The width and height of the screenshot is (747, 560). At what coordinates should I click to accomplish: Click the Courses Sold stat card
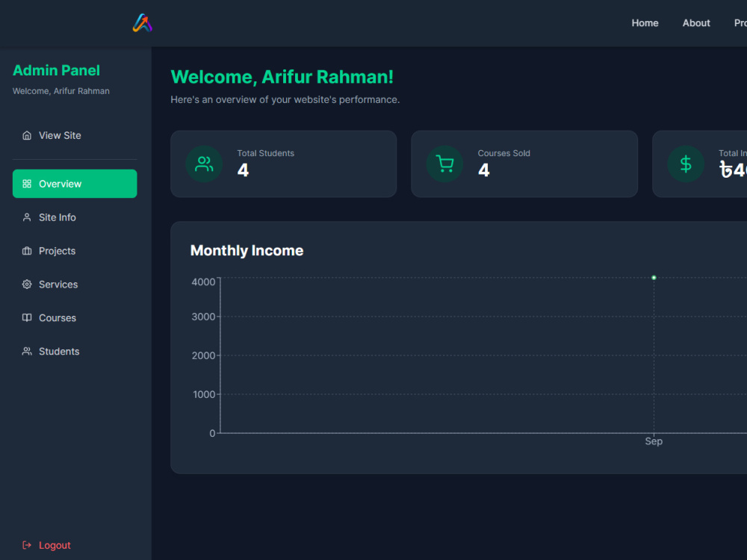pos(524,164)
